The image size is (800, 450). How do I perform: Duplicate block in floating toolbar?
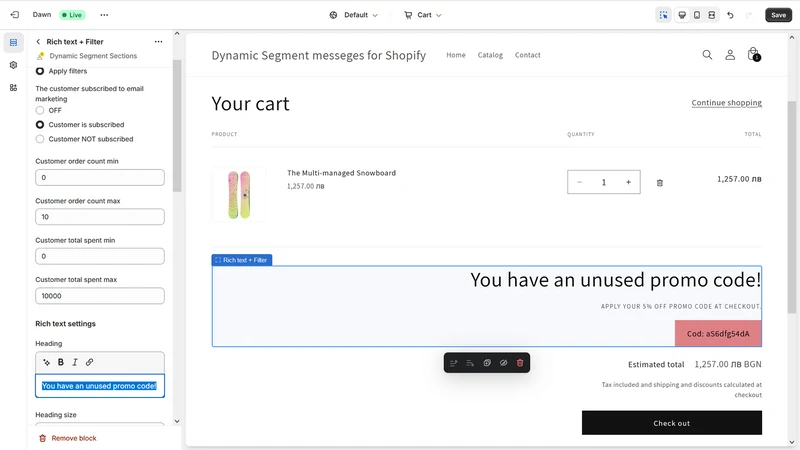point(487,363)
